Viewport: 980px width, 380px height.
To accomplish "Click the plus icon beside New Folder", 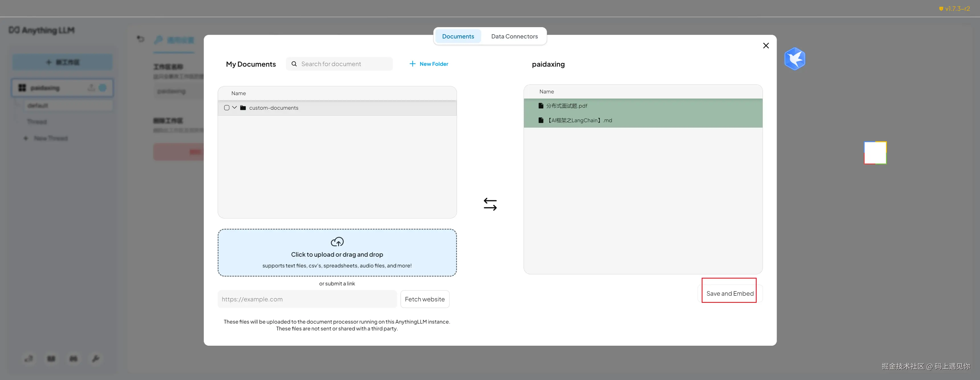I will coord(413,64).
